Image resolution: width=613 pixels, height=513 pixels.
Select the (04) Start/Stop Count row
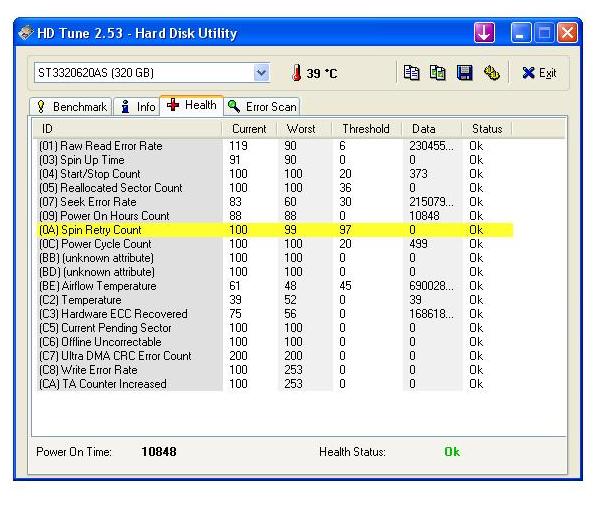click(x=274, y=174)
